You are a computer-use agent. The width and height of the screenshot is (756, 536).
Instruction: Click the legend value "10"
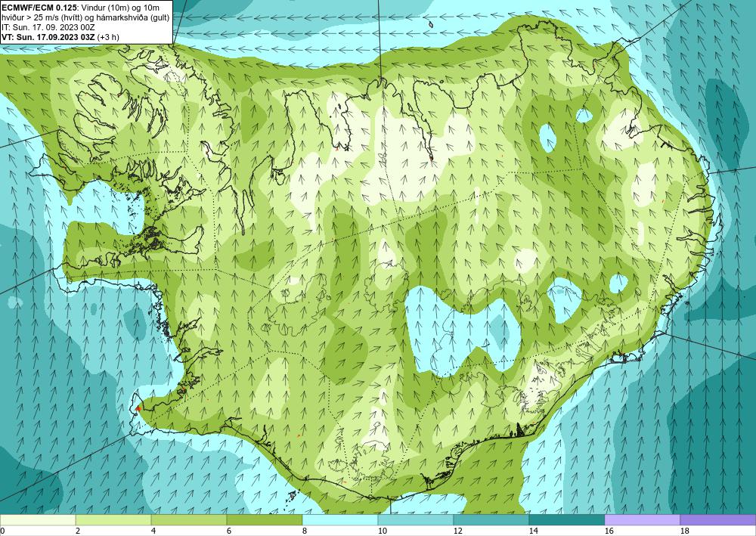tap(383, 531)
